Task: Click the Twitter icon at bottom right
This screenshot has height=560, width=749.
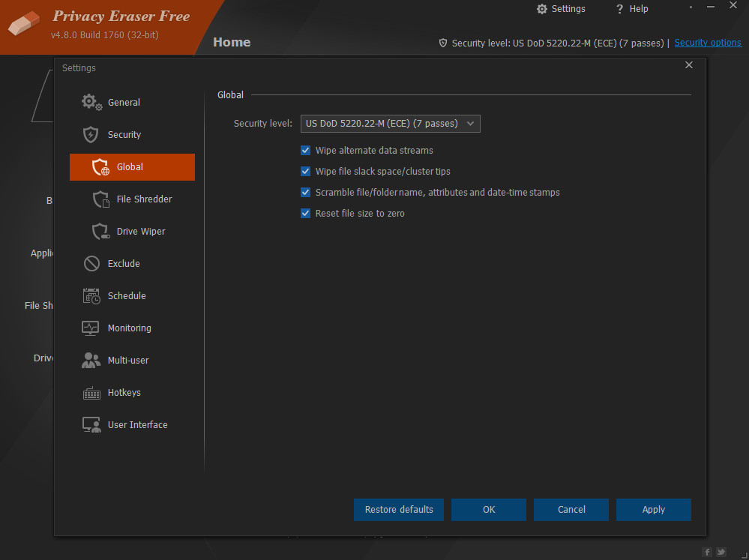Action: pos(721,552)
